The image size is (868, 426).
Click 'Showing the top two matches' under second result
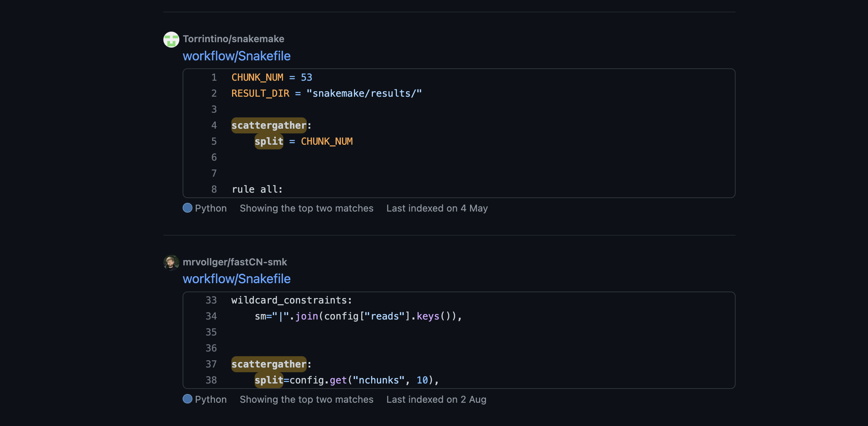click(x=306, y=399)
